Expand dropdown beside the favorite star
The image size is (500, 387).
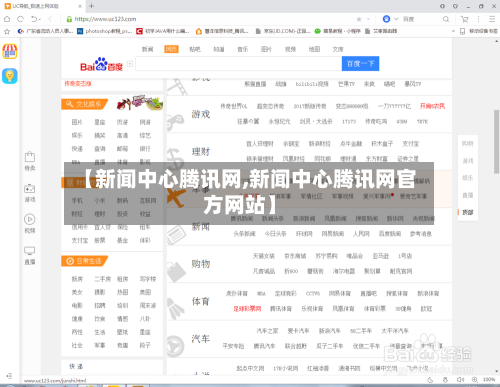368,19
